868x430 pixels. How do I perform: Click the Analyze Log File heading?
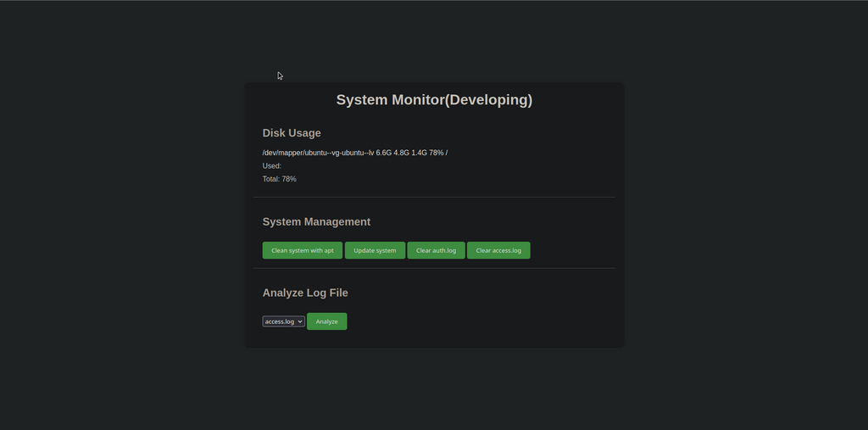[305, 293]
